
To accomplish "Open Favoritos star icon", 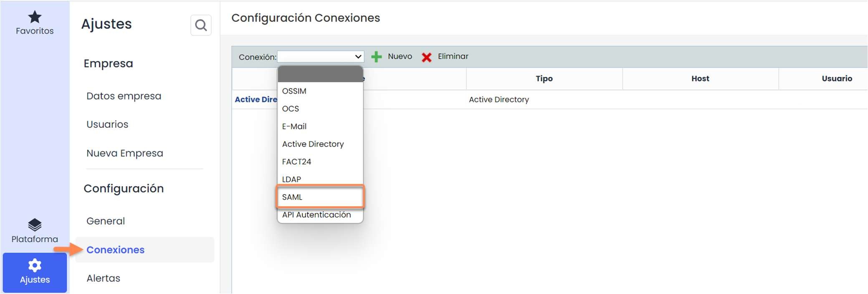I will pos(35,17).
